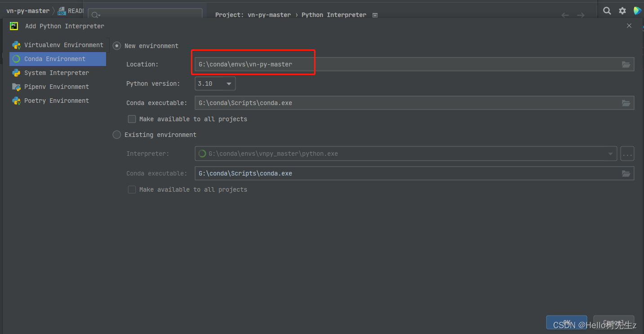Go forward with the right arrow in settings
The height and width of the screenshot is (334, 644).
[x=581, y=15]
